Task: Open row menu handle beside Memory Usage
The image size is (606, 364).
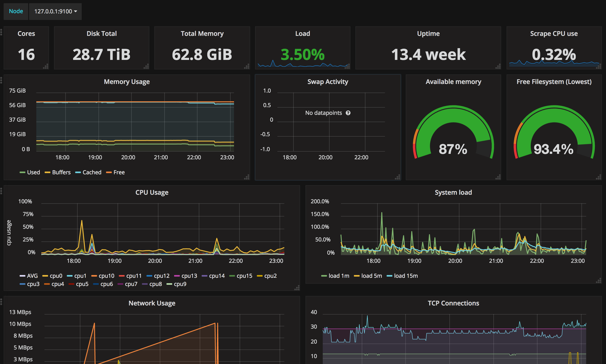Action: [x=1, y=80]
